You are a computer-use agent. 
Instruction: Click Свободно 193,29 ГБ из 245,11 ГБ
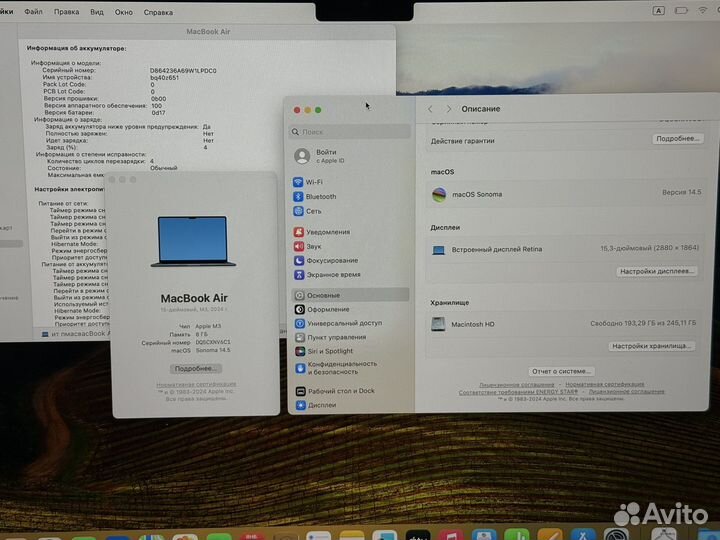coord(643,323)
